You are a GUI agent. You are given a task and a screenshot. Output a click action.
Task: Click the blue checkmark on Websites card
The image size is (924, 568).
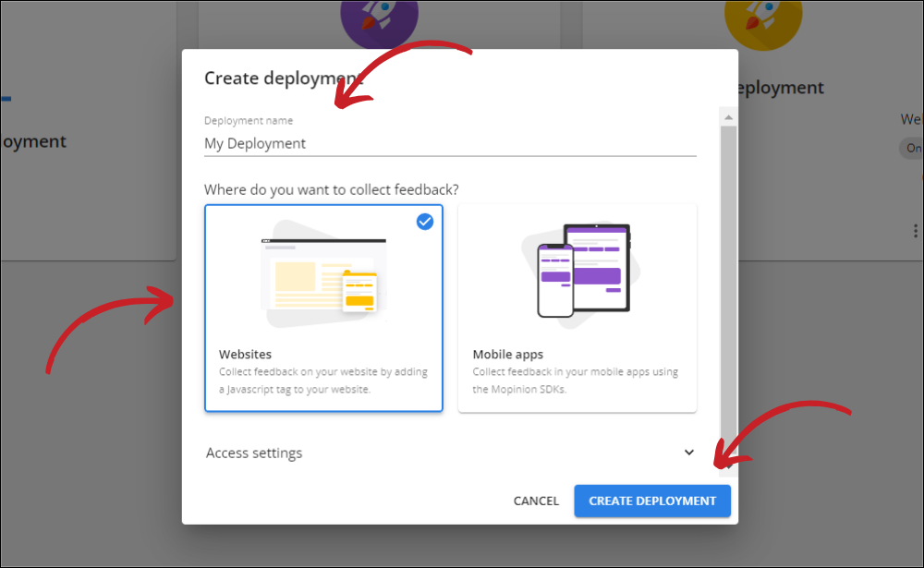pyautogui.click(x=425, y=222)
